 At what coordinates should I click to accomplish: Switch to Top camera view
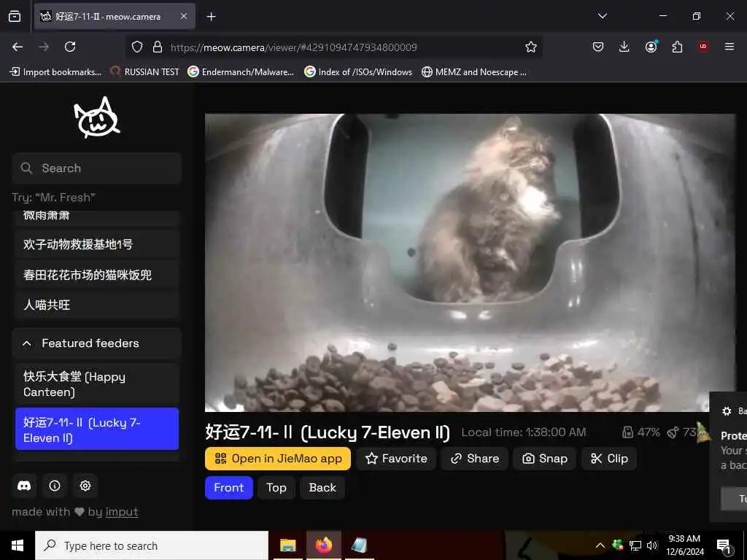click(276, 488)
